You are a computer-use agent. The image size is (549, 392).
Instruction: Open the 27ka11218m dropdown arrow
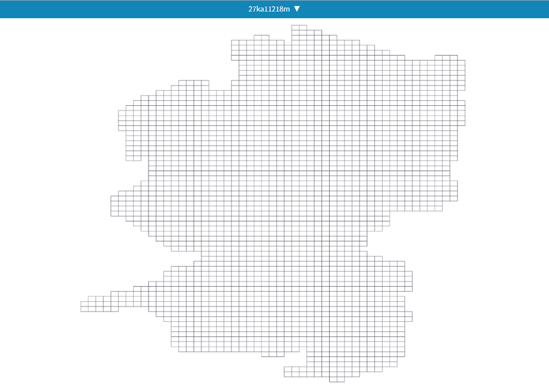click(x=297, y=9)
